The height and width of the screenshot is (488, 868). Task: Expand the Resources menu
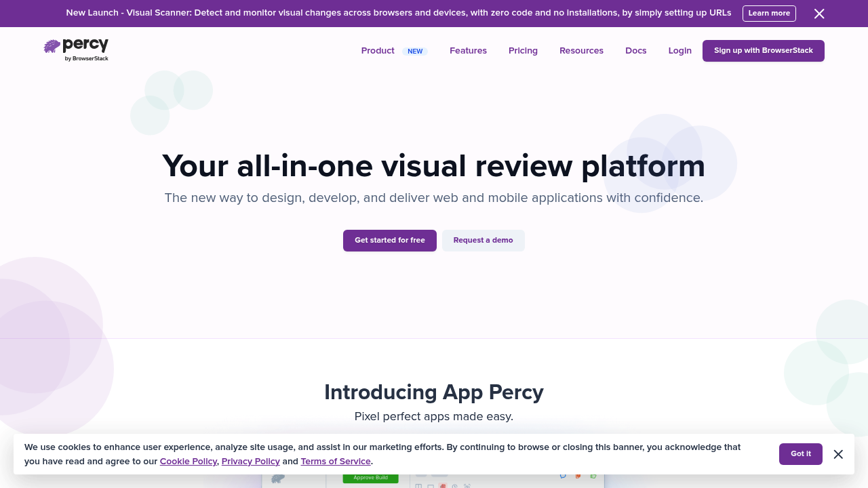(x=581, y=51)
